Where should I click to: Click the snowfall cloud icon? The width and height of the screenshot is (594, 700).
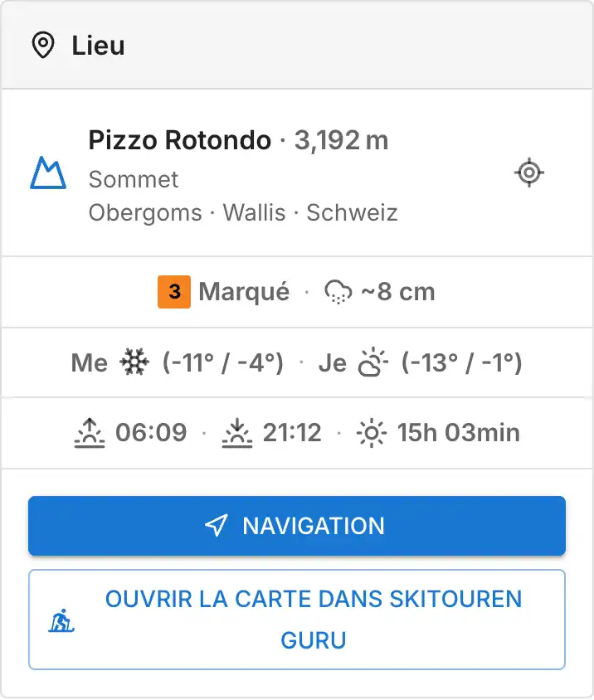(x=338, y=293)
